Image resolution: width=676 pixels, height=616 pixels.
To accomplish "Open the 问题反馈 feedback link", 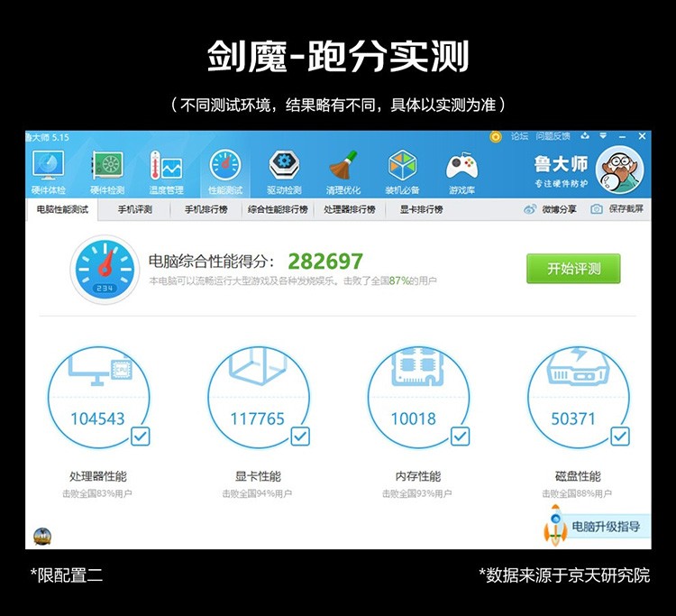I will coord(553,136).
